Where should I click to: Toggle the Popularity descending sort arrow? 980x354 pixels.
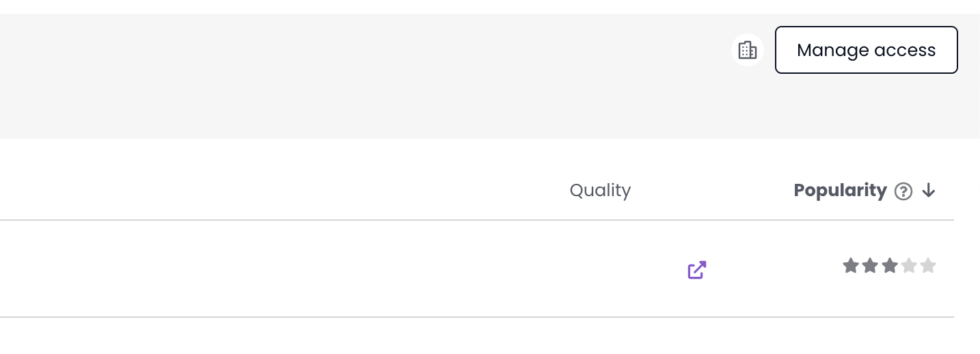[928, 191]
